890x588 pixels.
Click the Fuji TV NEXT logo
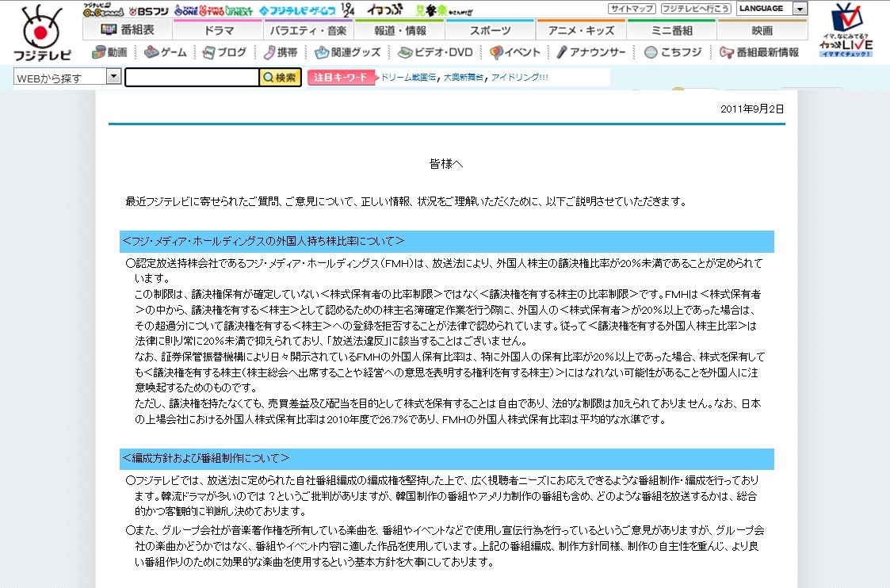tap(239, 10)
